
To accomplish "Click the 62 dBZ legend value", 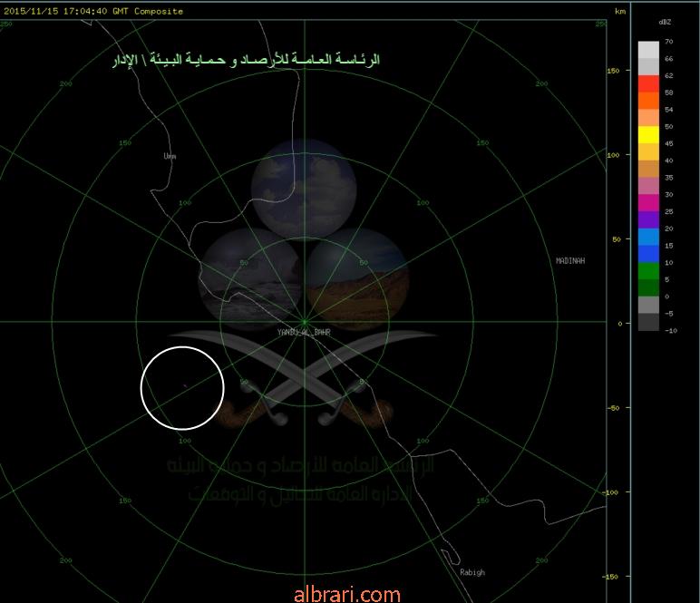I will [x=669, y=75].
